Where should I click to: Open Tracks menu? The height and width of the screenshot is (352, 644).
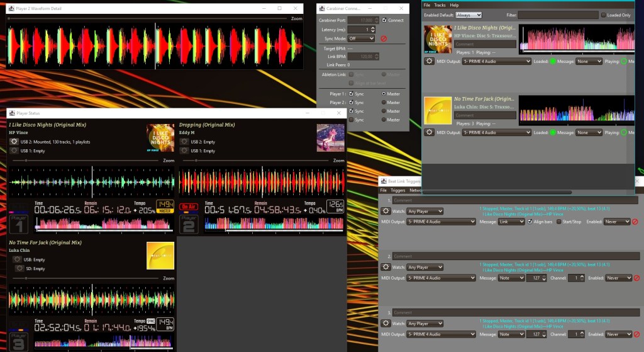(x=440, y=5)
